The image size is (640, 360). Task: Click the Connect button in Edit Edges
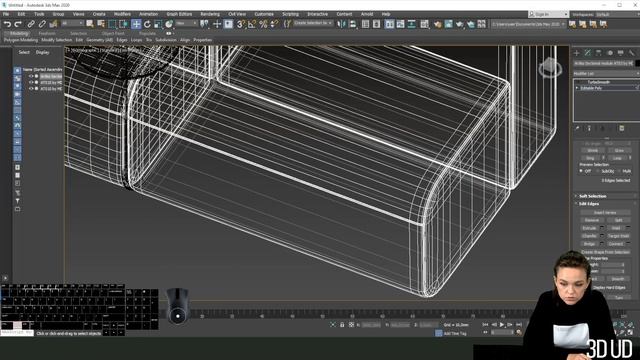[x=616, y=244]
